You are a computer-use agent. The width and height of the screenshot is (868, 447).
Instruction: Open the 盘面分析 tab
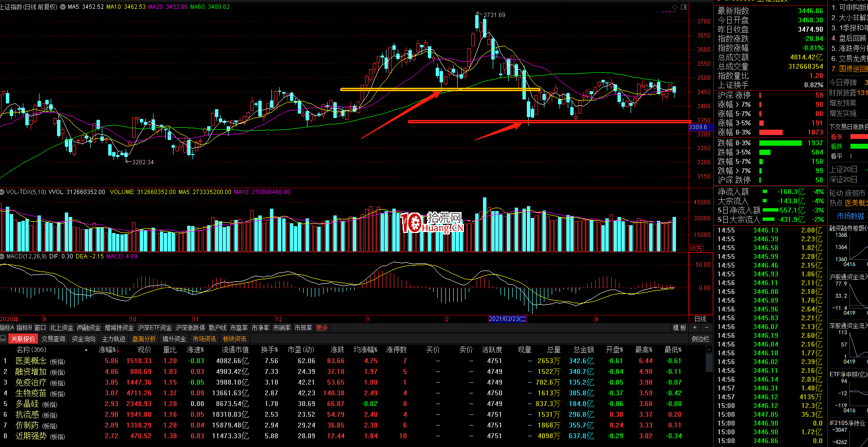(144, 339)
